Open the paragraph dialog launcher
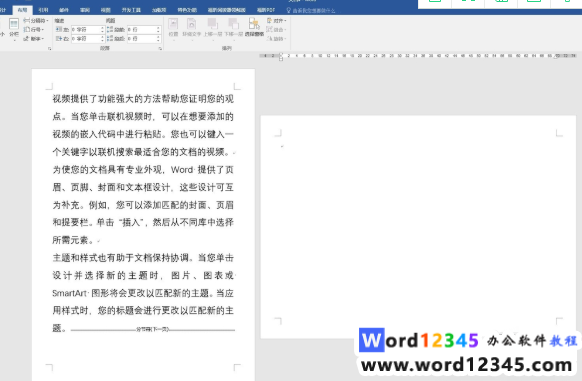The height and width of the screenshot is (381, 582). click(x=160, y=48)
